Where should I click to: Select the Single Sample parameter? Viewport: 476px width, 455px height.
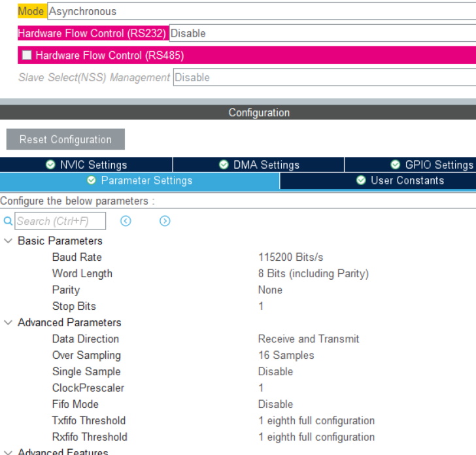pyautogui.click(x=86, y=372)
